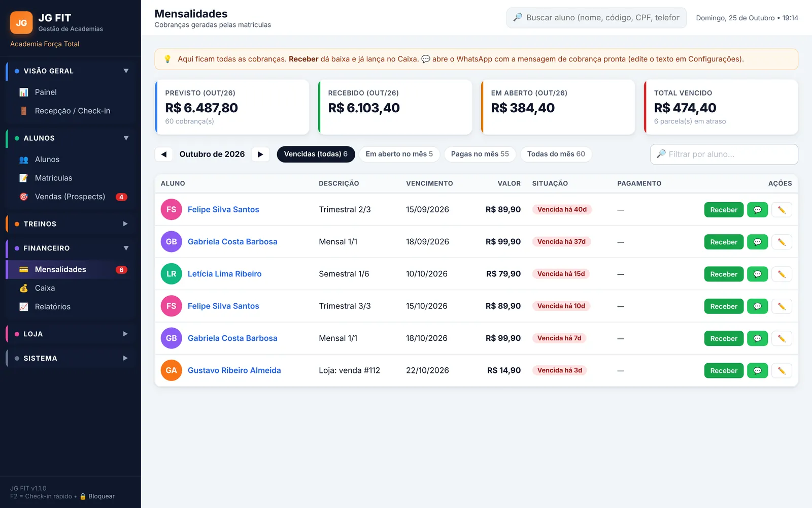Open WhatsApp message for Felipe's 15/09 charge
Viewport: 812px width, 508px height.
click(757, 210)
